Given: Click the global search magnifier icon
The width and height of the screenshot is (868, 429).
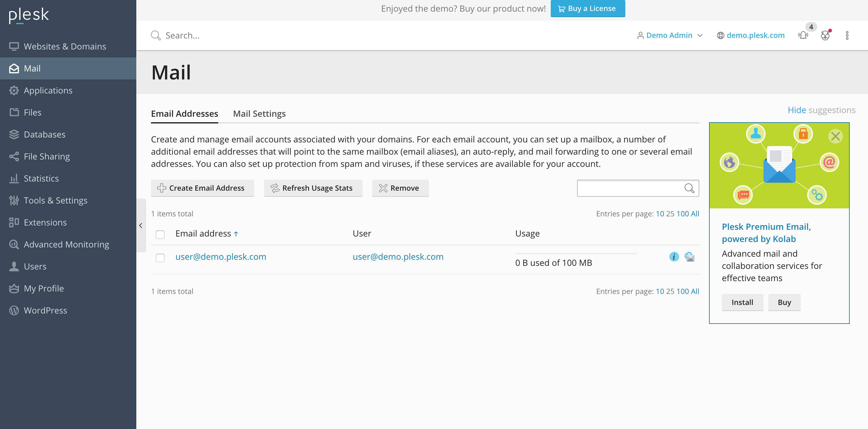Looking at the screenshot, I should (x=156, y=35).
